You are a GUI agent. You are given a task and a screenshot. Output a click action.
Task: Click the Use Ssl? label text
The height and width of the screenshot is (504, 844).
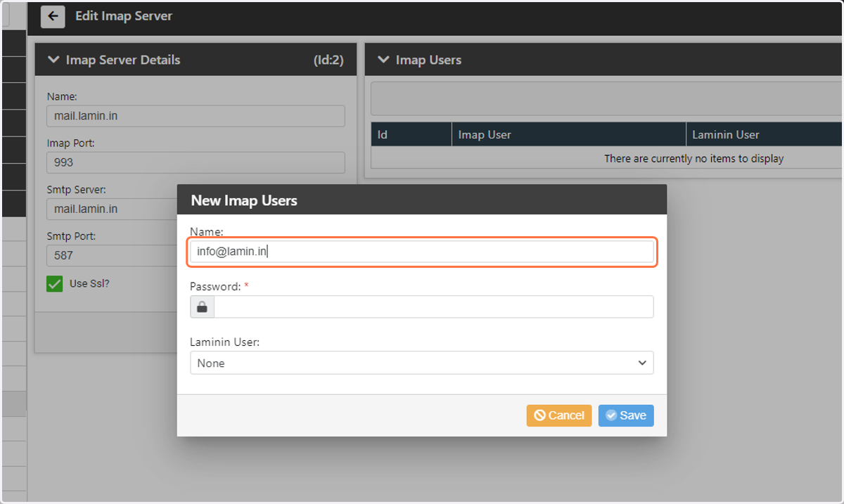click(x=89, y=284)
